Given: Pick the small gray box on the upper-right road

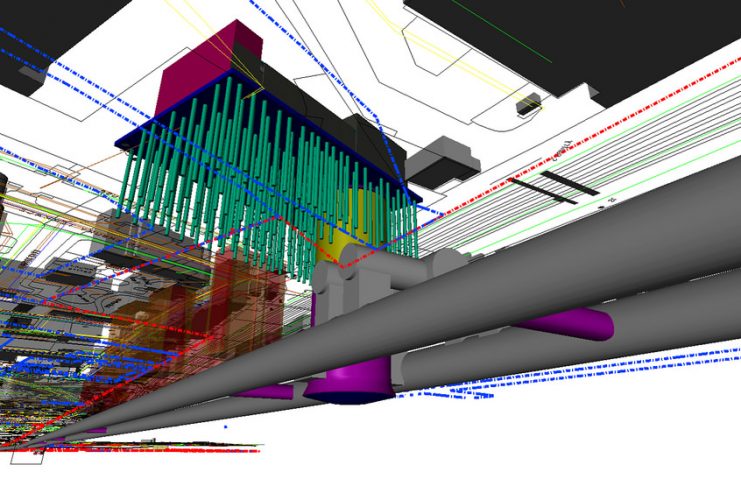Looking at the screenshot, I should pos(528,103).
